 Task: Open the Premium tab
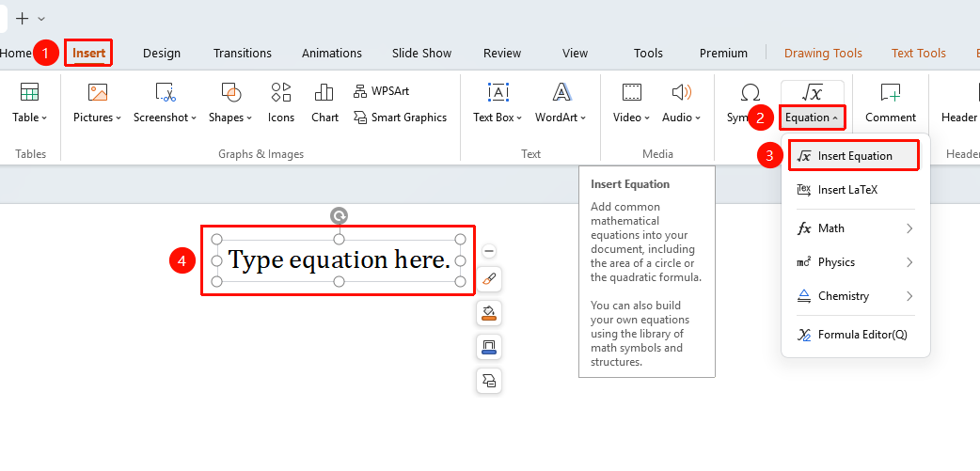click(723, 53)
